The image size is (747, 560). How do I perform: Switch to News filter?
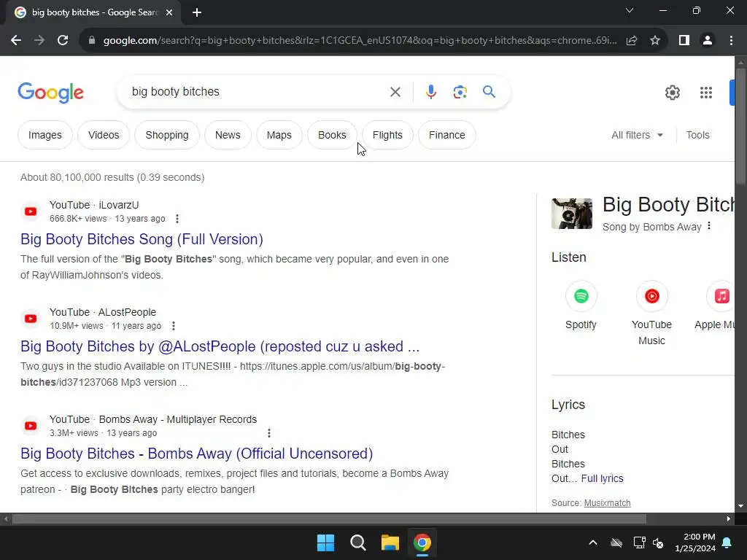[x=228, y=135]
